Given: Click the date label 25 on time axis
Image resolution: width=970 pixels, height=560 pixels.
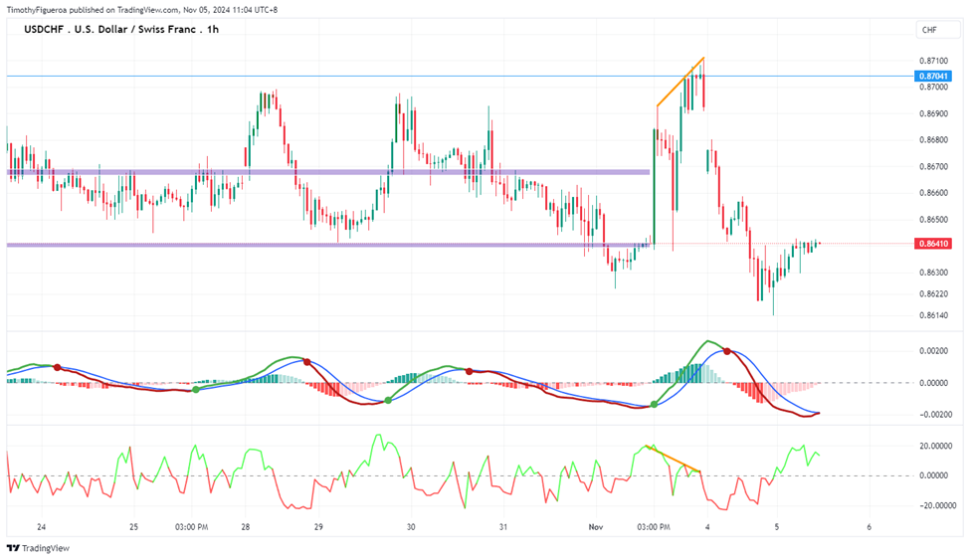Looking at the screenshot, I should (x=133, y=527).
